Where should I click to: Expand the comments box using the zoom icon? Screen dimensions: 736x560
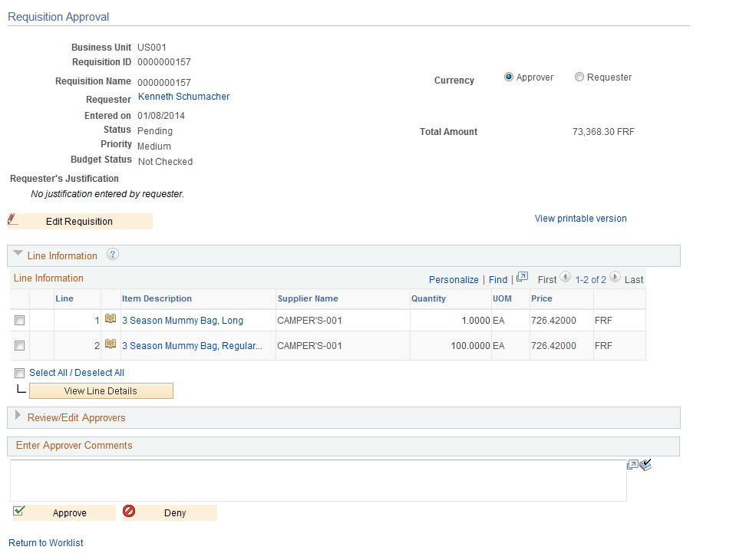click(x=632, y=465)
